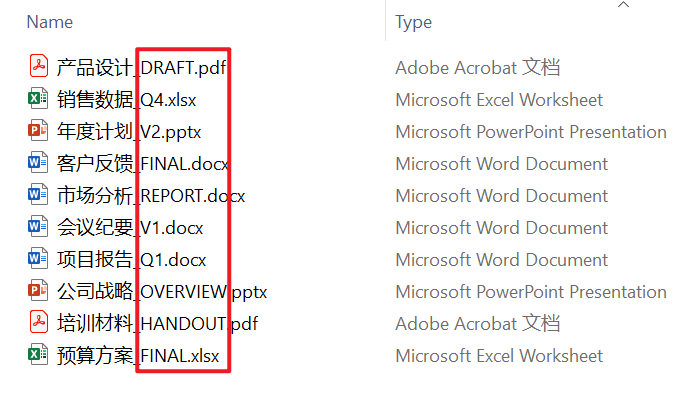Click the sort arrow above the Type column
The image size is (689, 401).
624,6
